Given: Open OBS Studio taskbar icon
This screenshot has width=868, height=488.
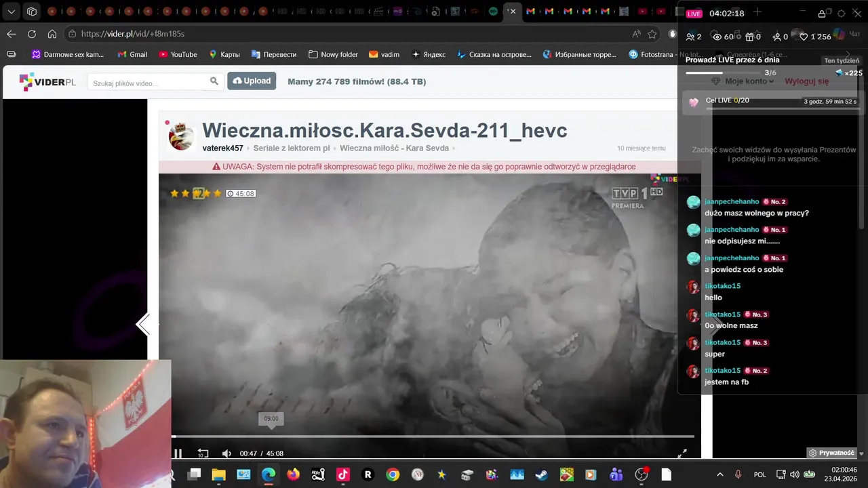Looking at the screenshot, I should (x=642, y=474).
